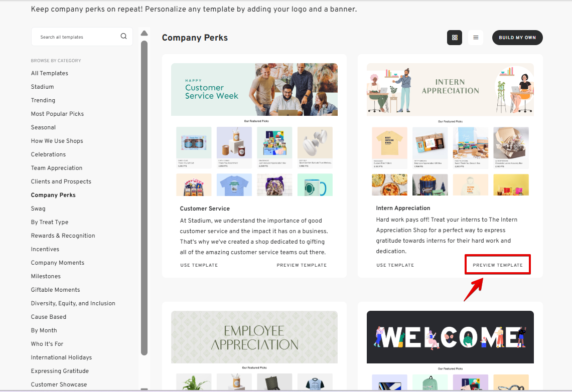Open the Welcome template banner
The image size is (572, 392).
pyautogui.click(x=450, y=337)
